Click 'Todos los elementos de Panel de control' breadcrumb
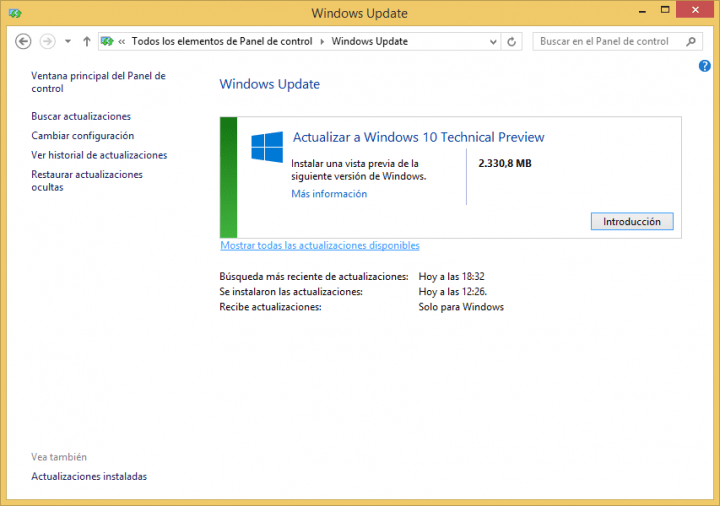720x506 pixels. pyautogui.click(x=222, y=41)
